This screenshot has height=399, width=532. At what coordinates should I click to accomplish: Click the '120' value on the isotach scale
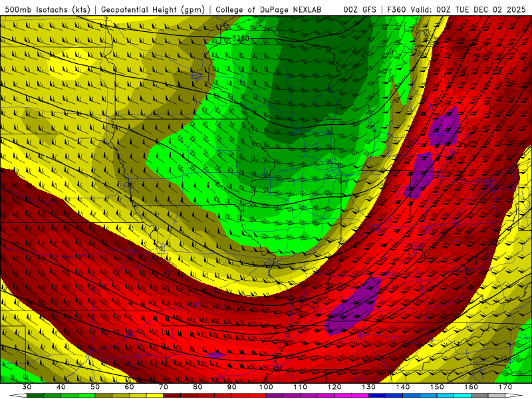(x=334, y=387)
